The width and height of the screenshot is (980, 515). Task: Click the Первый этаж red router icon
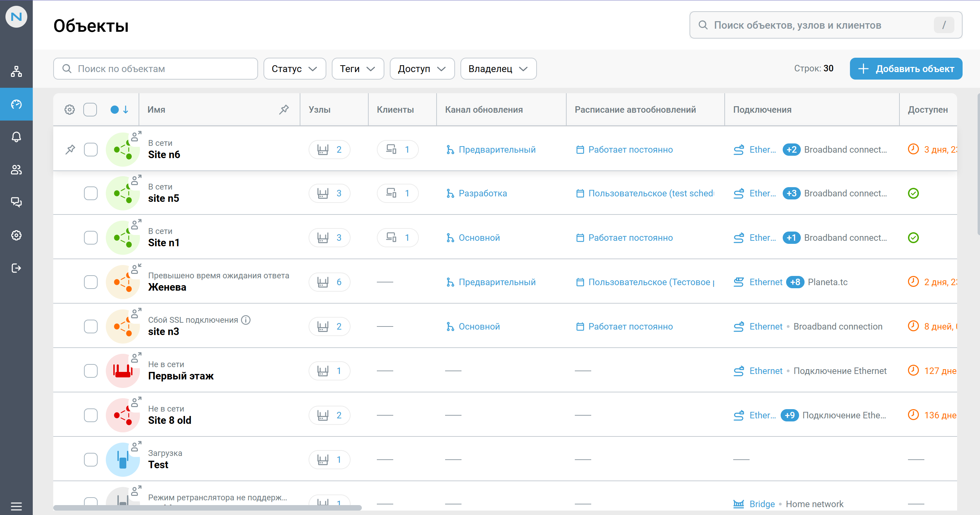(123, 371)
